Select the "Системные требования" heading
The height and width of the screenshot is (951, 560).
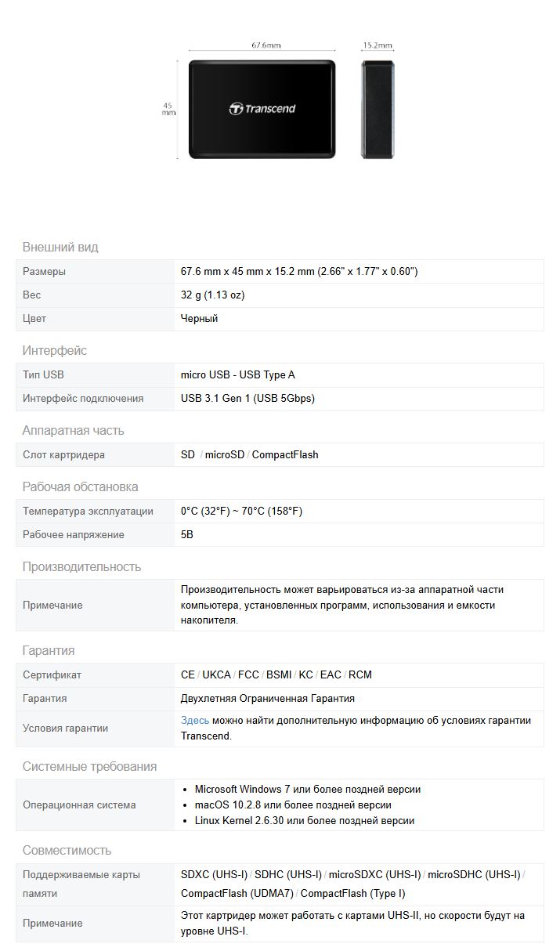89,767
